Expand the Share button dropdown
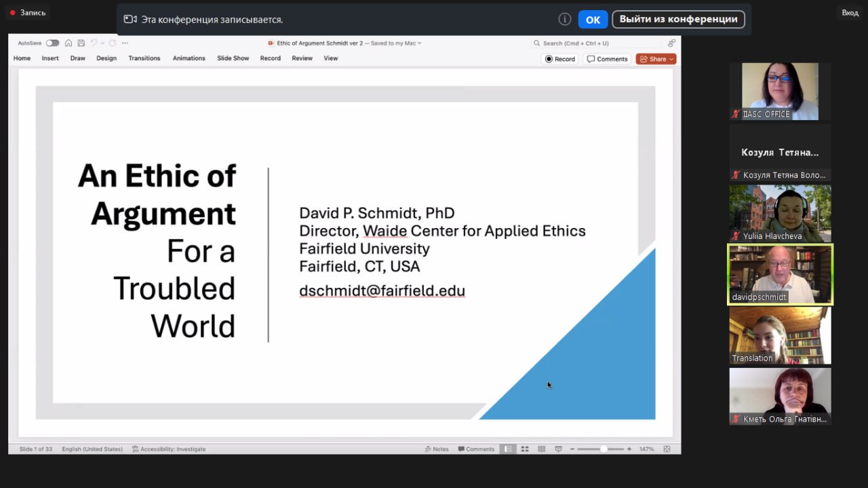 (x=671, y=59)
